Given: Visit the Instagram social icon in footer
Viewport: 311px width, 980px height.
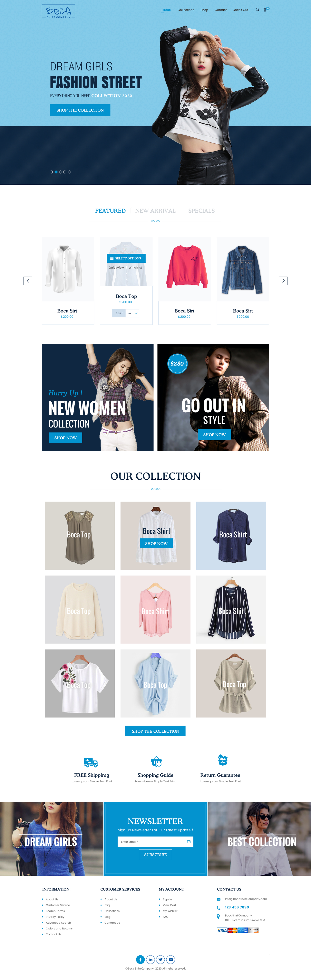Looking at the screenshot, I should 171,959.
